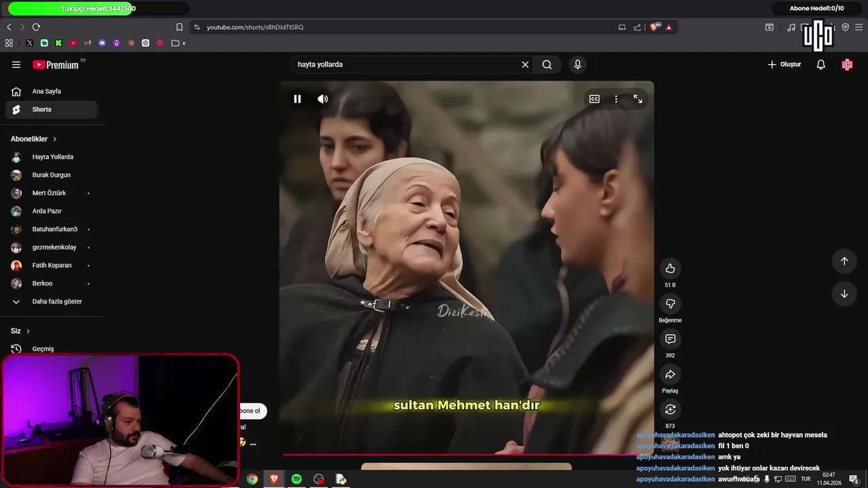This screenshot has width=868, height=488.
Task: Click the address bar URL
Action: coord(255,27)
